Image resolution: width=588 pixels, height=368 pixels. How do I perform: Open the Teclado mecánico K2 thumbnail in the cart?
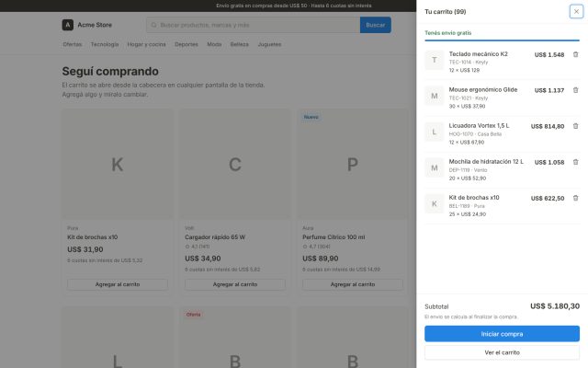[x=435, y=60]
